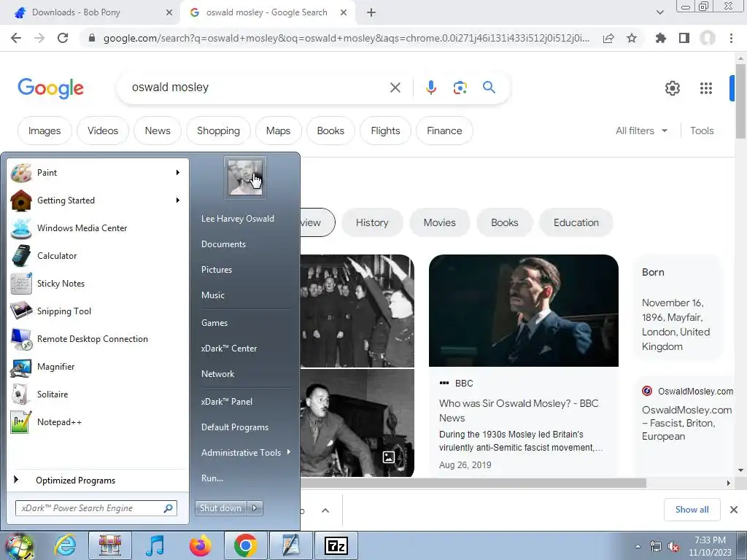Open the library shelf icon on the taskbar
The image size is (747, 560).
click(x=110, y=545)
